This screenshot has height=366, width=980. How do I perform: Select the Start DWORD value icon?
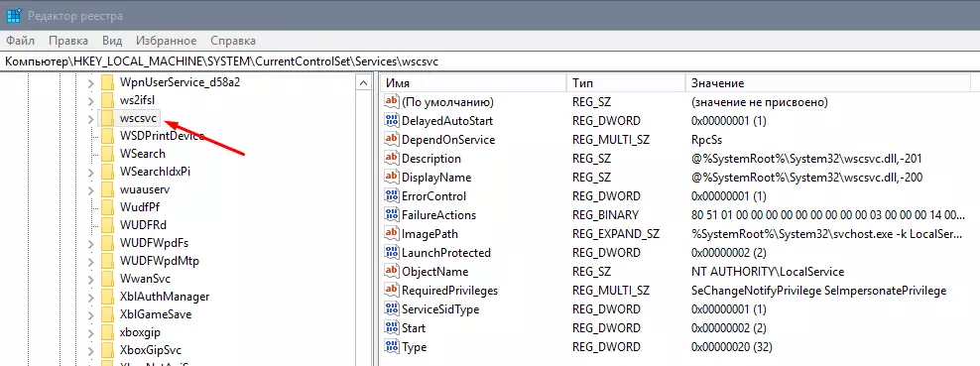(x=392, y=328)
